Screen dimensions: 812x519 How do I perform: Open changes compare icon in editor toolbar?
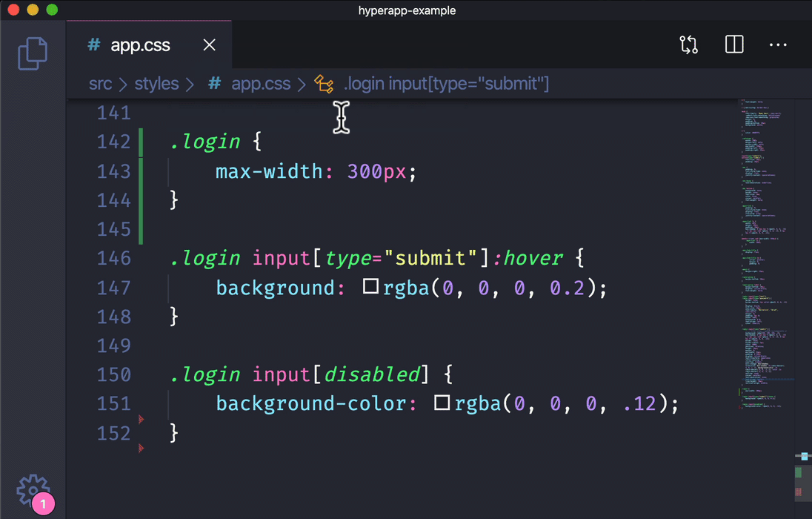[x=689, y=44]
